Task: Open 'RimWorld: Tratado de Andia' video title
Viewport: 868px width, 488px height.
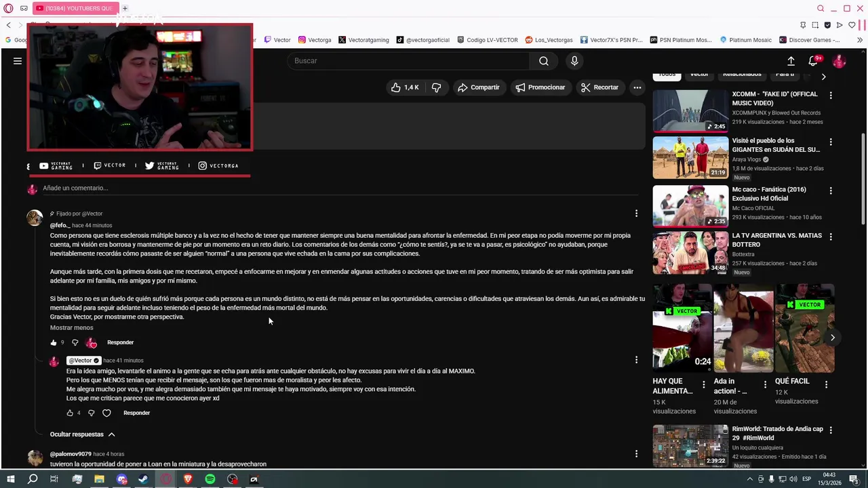Action: click(x=777, y=434)
